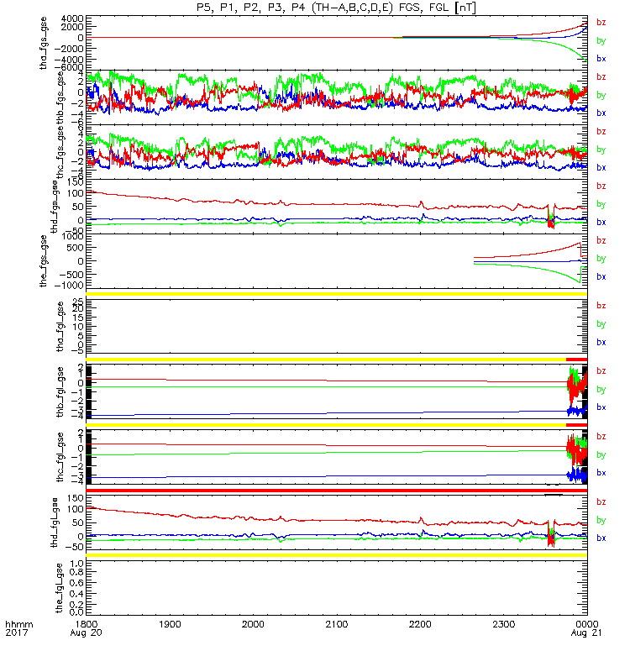Click the thc_fgl_gse y-axis label
Screen dimensions: 630x672
[x=60, y=457]
